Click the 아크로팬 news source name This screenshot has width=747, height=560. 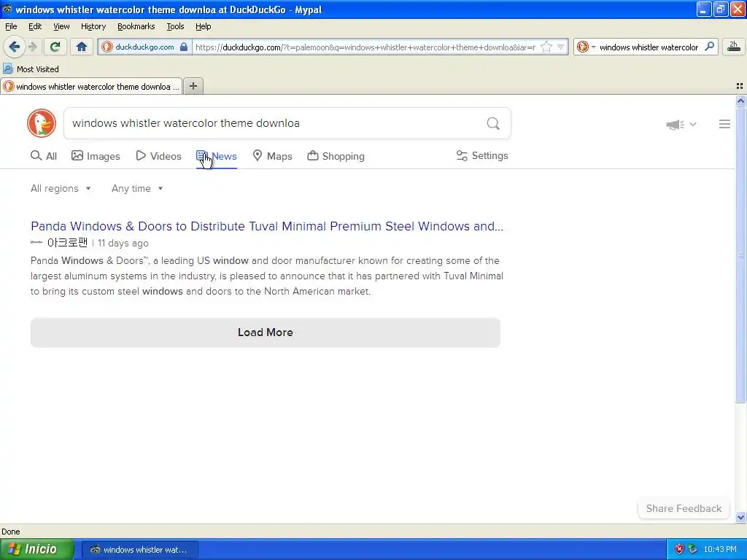[67, 243]
